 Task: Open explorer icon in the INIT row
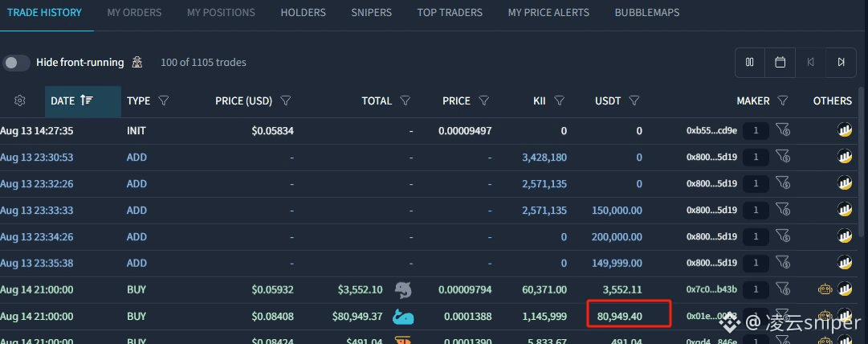[845, 130]
